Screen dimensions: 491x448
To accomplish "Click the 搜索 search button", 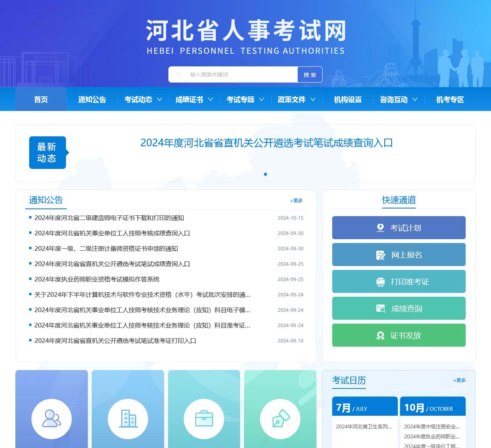I will coord(309,74).
